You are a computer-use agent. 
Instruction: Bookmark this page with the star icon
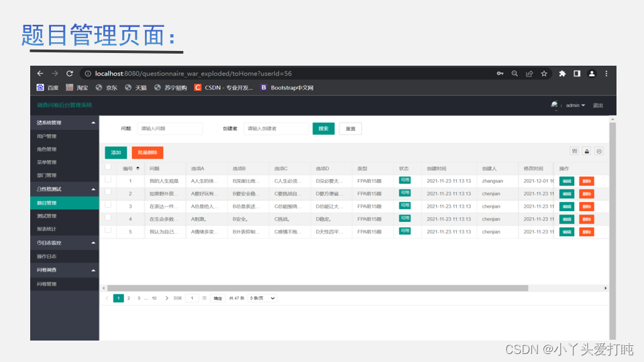point(544,74)
